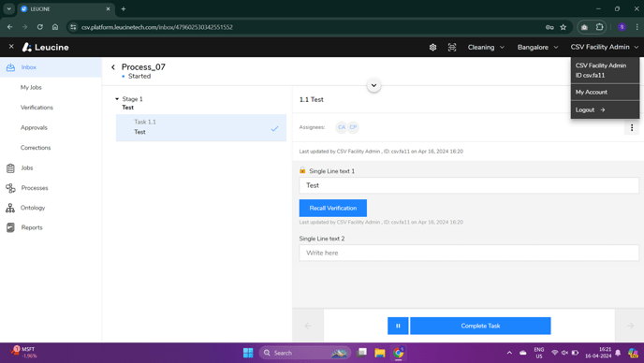Pause the task with the pause button
The width and height of the screenshot is (644, 363).
[398, 326]
